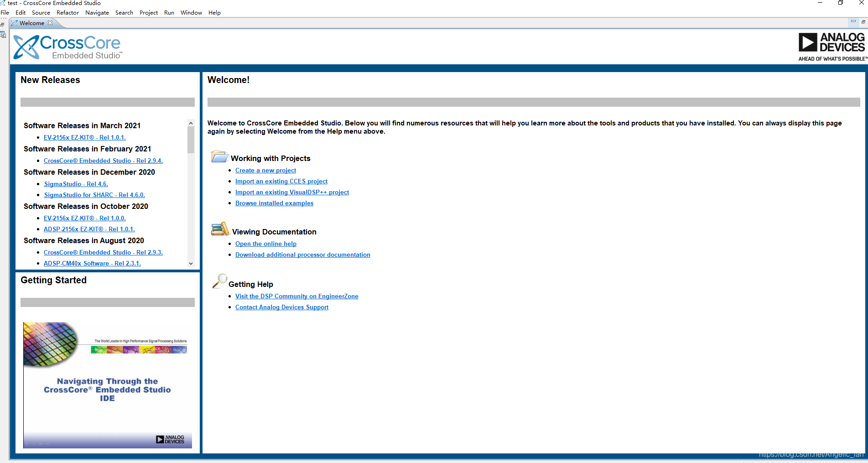
Task: Open the Help menu
Action: tap(214, 13)
